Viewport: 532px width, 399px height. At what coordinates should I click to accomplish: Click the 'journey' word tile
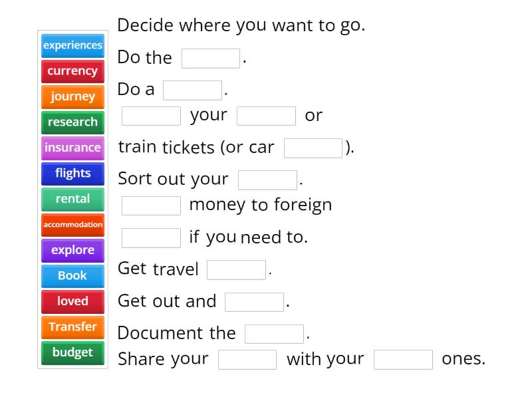tap(72, 96)
